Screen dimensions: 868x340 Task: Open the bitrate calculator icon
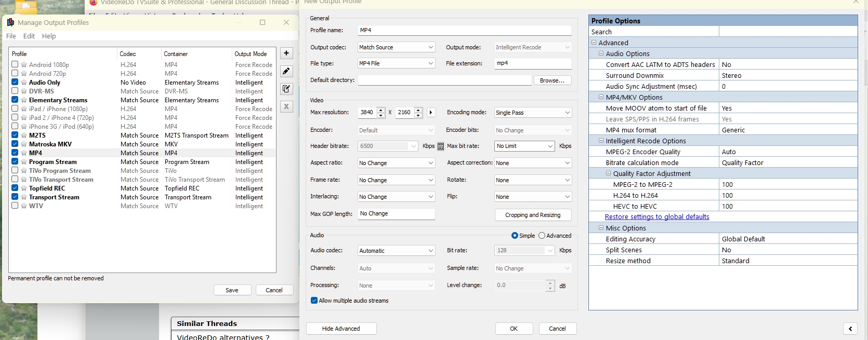click(x=441, y=146)
